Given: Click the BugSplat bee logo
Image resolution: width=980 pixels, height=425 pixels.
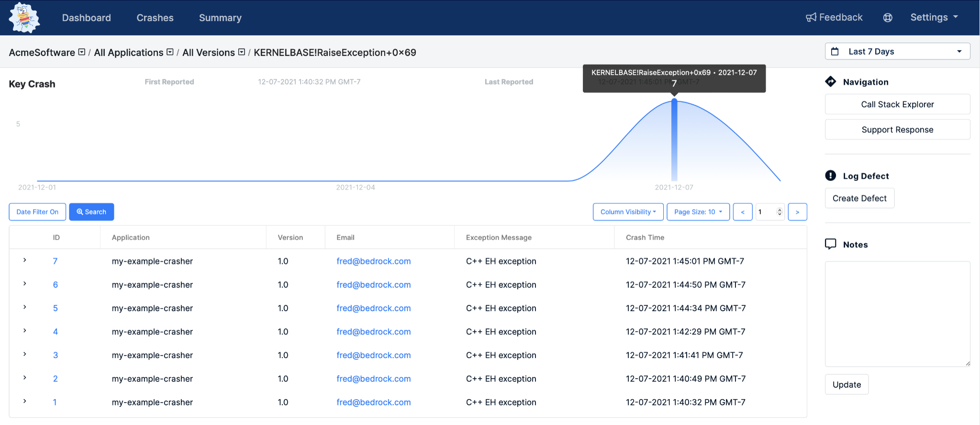Looking at the screenshot, I should (x=24, y=18).
